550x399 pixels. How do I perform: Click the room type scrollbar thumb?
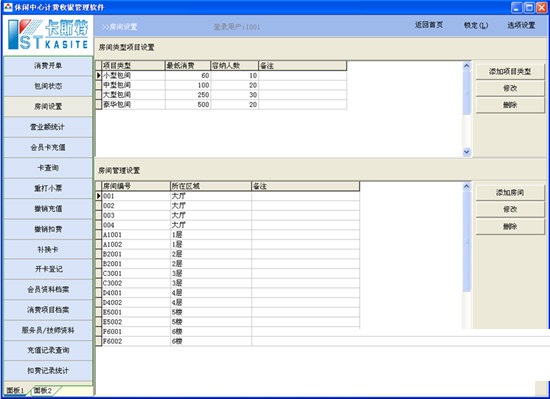[467, 93]
